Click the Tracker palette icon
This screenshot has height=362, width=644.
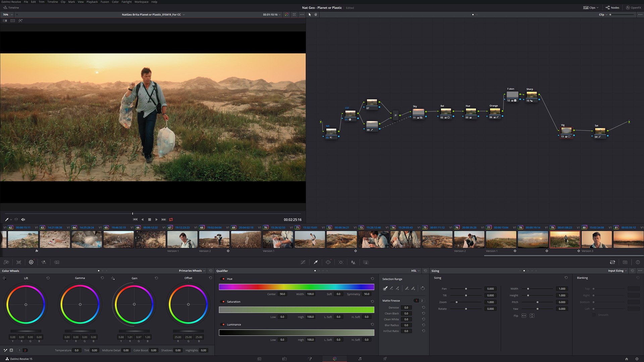(x=341, y=262)
